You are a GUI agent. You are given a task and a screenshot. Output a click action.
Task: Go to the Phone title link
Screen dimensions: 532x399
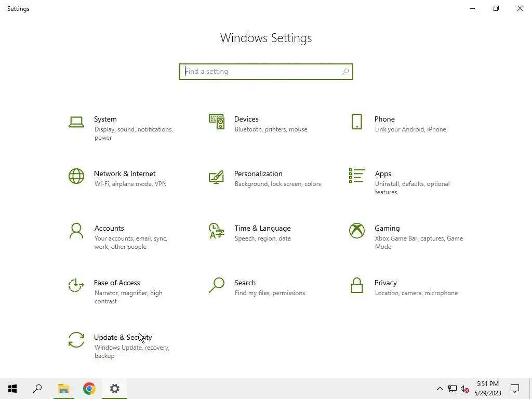pos(384,119)
